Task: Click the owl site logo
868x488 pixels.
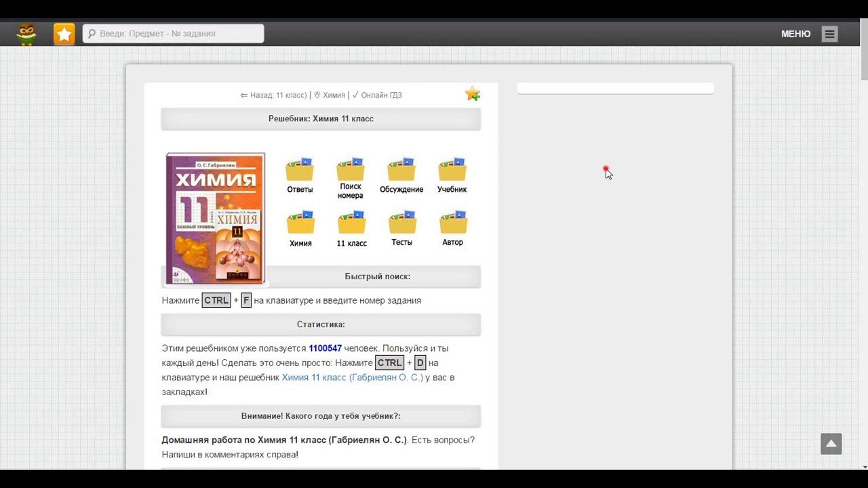Action: (x=26, y=34)
